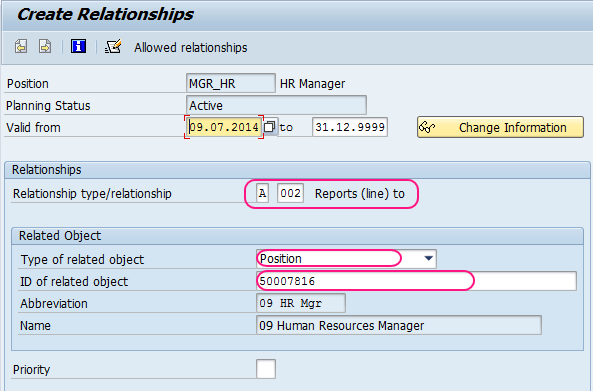The width and height of the screenshot is (593, 391).
Task: Click the Allowed relationships icon
Action: coord(113,47)
